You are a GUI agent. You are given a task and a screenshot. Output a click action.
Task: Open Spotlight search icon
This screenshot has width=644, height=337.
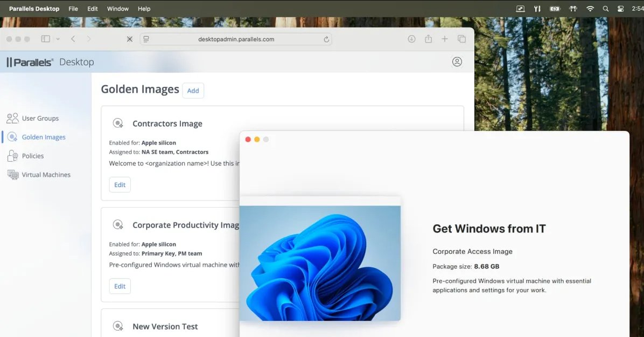click(605, 9)
